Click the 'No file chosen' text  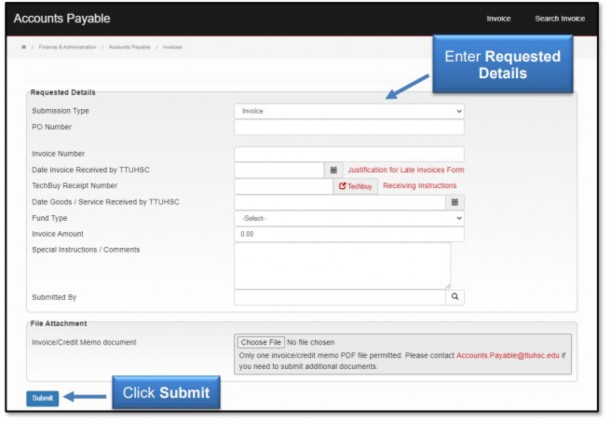[311, 342]
